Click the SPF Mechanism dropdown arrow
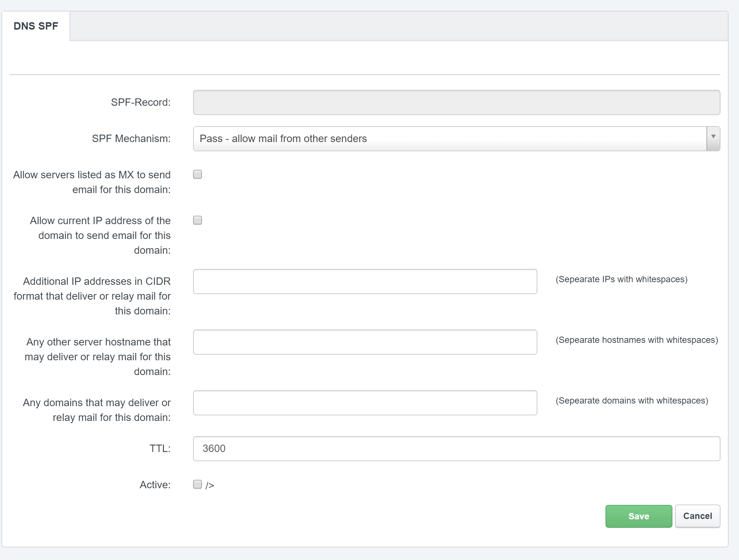Viewport: 739px width, 560px height. (713, 138)
